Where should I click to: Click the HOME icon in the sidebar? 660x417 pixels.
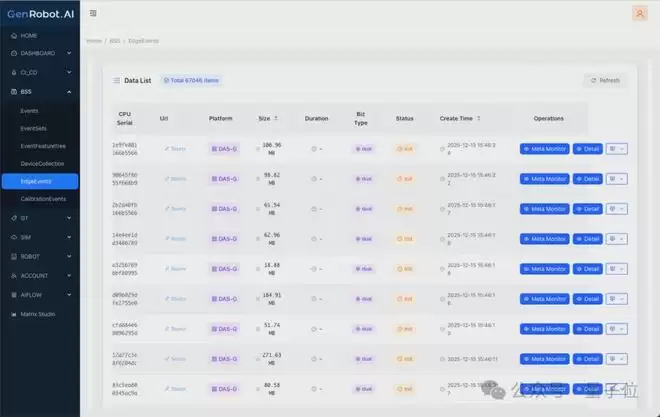tap(13, 35)
